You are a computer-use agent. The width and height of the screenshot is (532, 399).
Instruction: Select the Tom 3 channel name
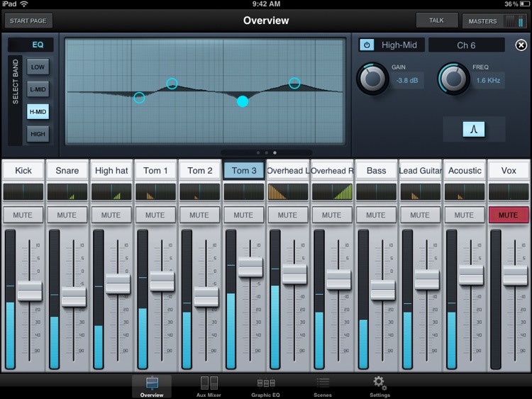click(244, 170)
